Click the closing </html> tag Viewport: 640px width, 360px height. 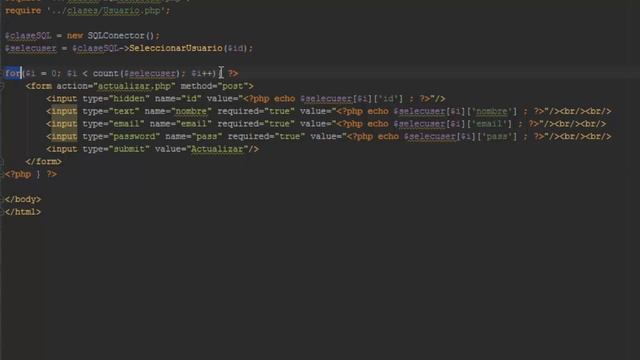click(x=23, y=212)
